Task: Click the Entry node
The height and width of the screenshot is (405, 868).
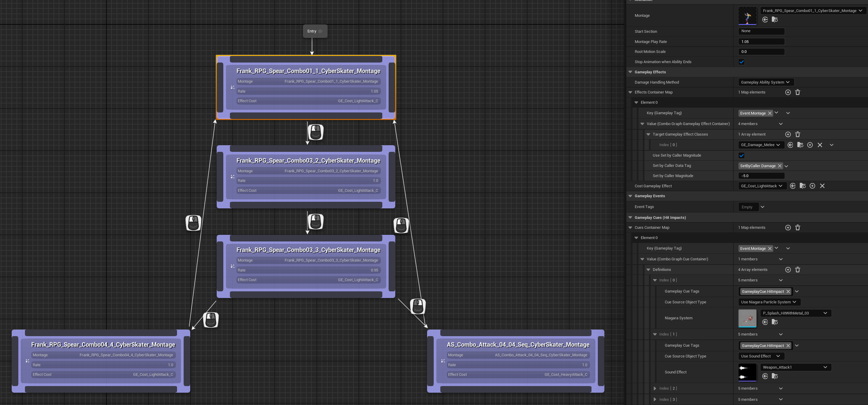Action: (312, 31)
